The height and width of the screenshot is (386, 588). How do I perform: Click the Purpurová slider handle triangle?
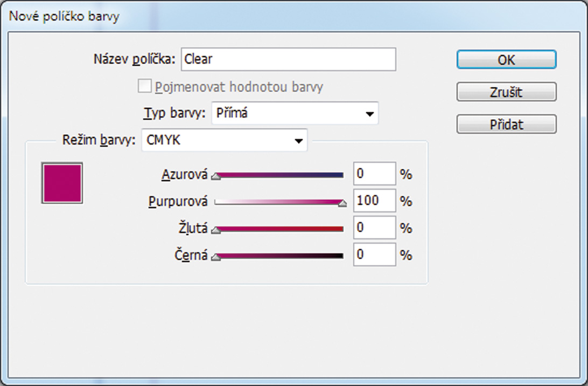(x=342, y=204)
